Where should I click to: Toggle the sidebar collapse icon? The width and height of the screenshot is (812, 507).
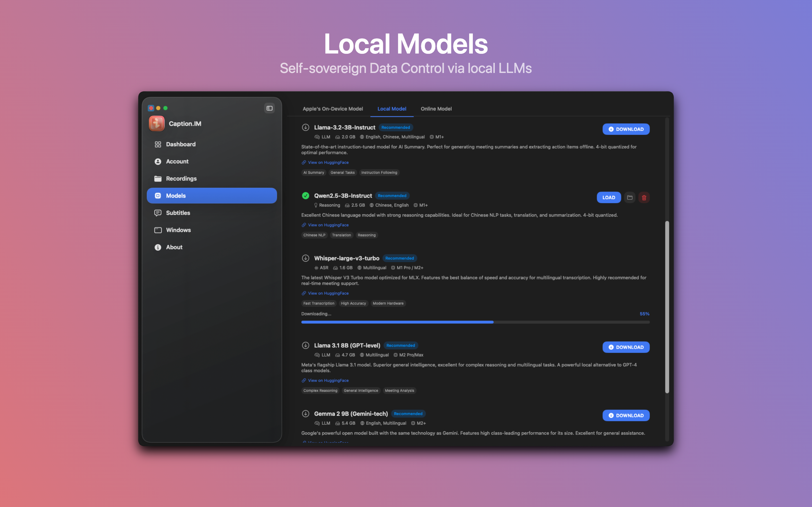click(x=270, y=108)
